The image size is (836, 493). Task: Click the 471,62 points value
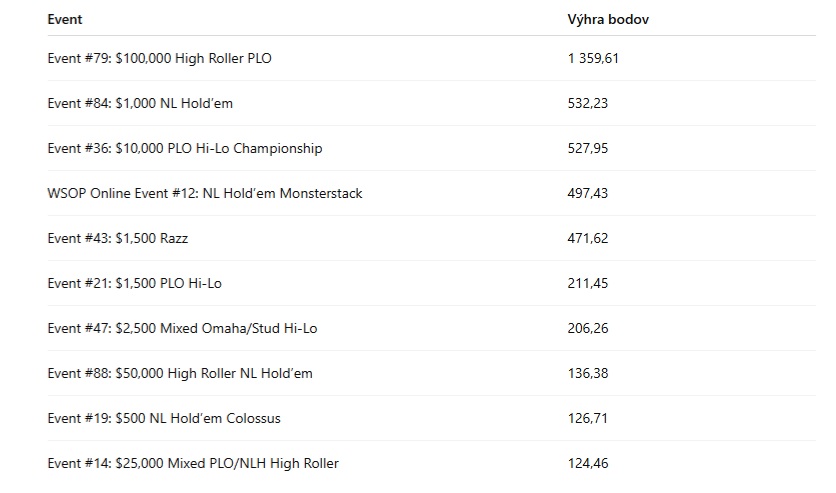[588, 238]
